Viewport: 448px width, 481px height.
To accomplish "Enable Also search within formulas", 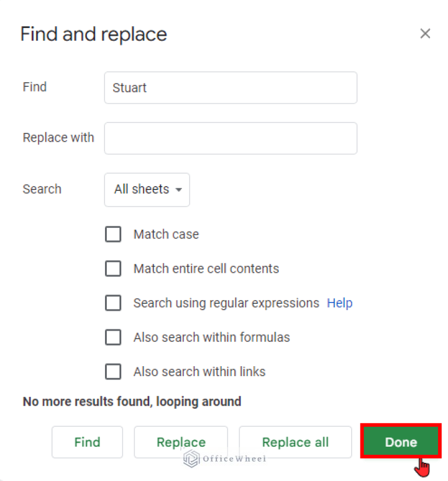I will coord(113,337).
